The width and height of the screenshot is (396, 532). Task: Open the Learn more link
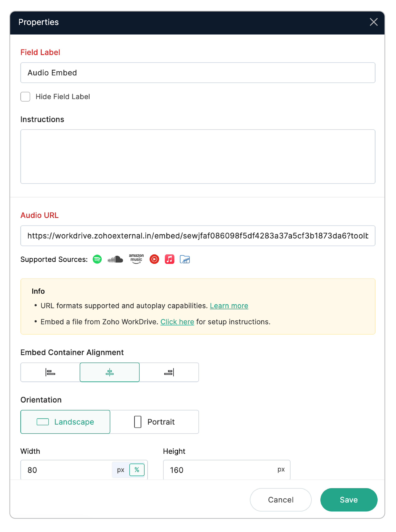point(229,306)
